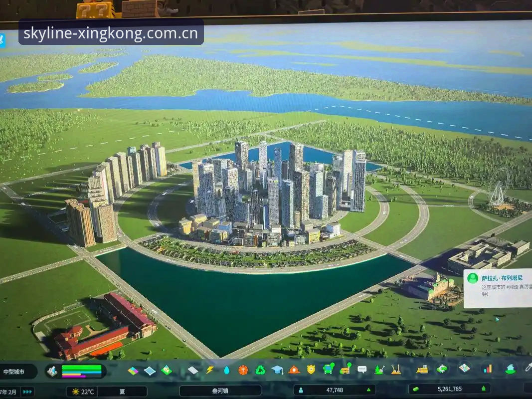Open the Landscaping tree and shovel menu
This screenshot has height=399, width=532.
coord(379,369)
